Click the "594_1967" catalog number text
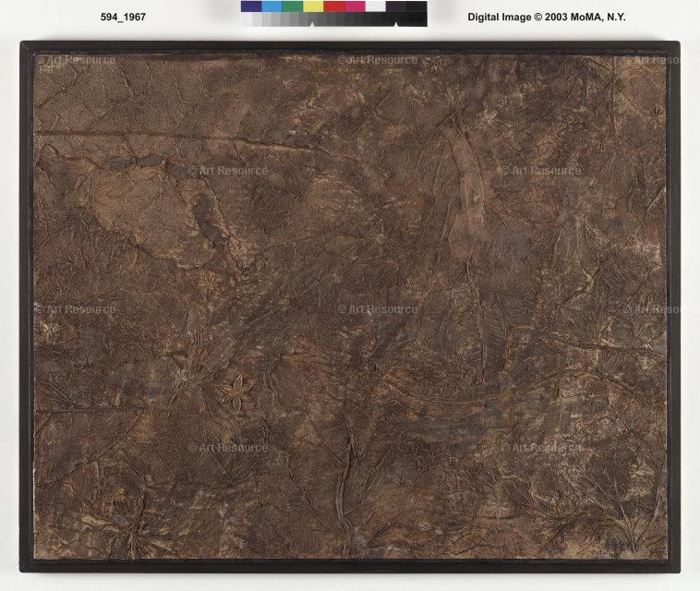This screenshot has height=591, width=700. coord(123,17)
